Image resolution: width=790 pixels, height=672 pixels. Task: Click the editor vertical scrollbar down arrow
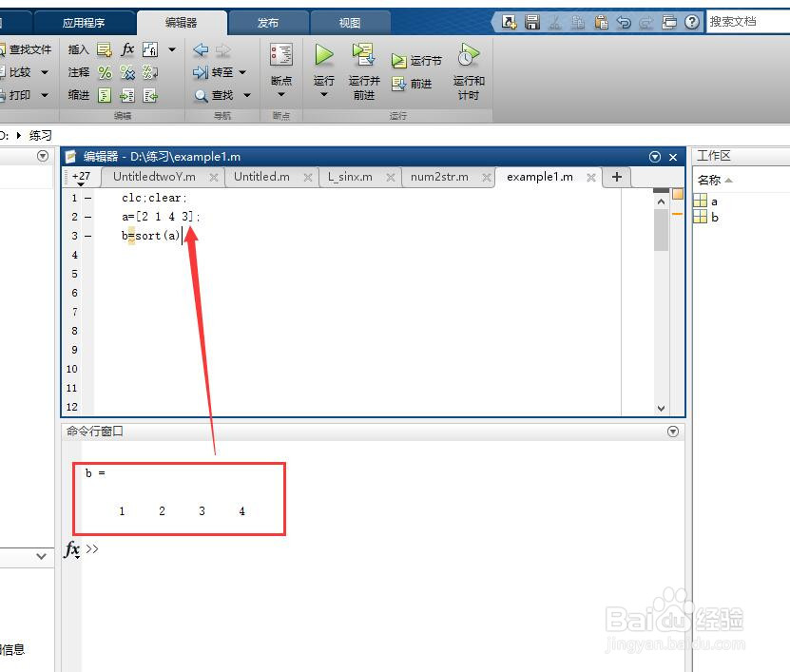(x=661, y=408)
